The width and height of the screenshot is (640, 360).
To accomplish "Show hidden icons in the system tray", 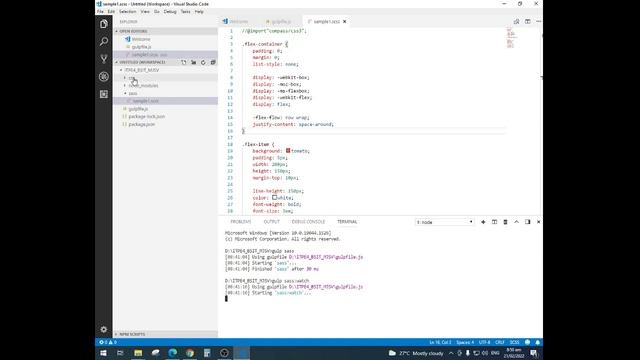I will (451, 353).
